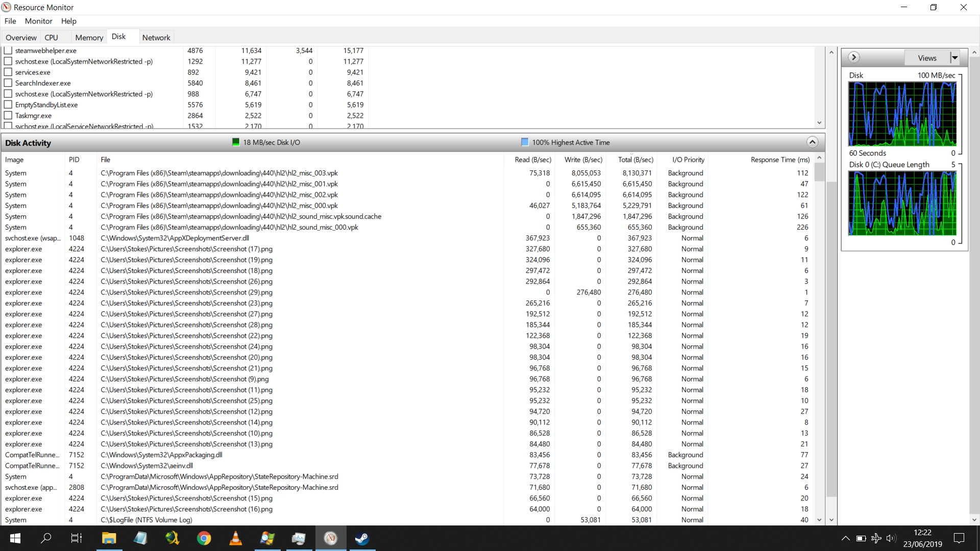
Task: Open the Help menu
Action: (x=69, y=21)
